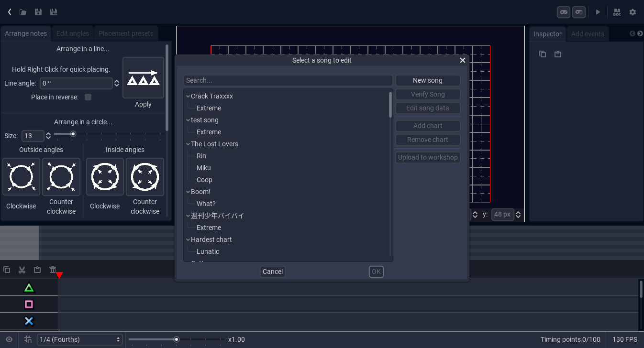Click the outside angles Counter clockwise icon

point(61,177)
